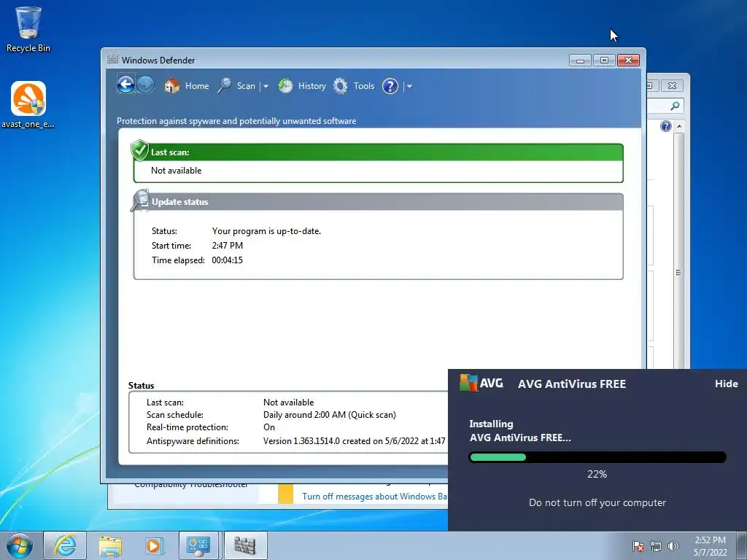Click the Home house icon
The height and width of the screenshot is (560, 747).
point(172,86)
